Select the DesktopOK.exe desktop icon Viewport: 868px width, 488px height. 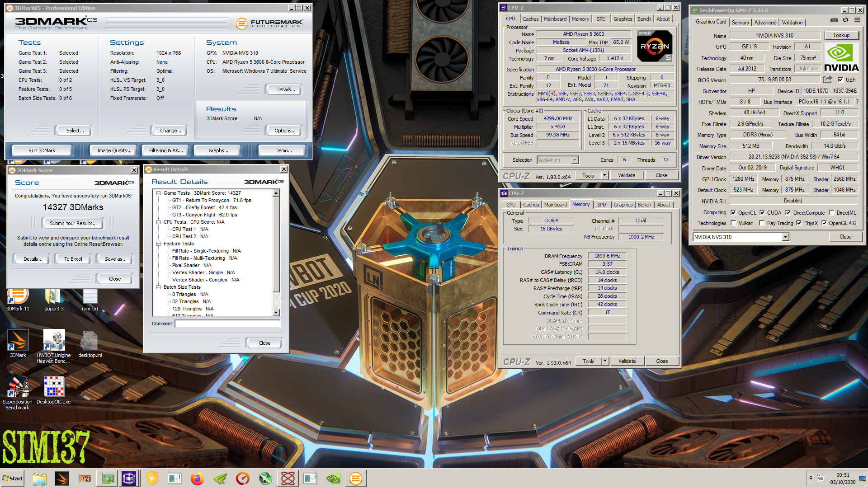coord(54,389)
